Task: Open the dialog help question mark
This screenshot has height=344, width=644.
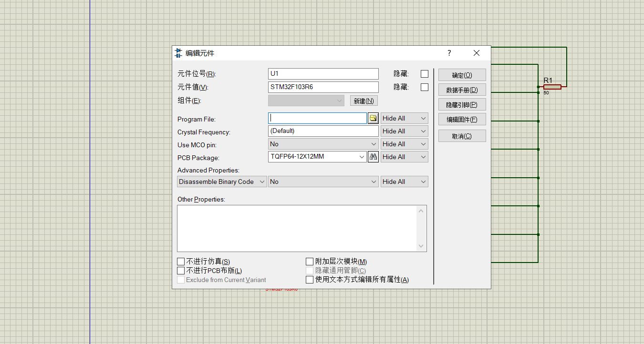Action: tap(449, 53)
